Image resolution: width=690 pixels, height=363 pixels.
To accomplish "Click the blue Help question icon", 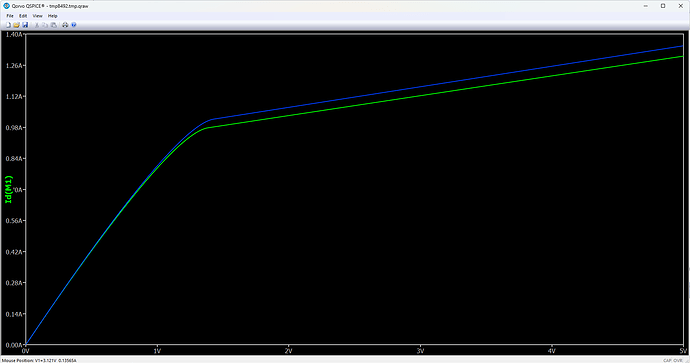I will point(73,25).
